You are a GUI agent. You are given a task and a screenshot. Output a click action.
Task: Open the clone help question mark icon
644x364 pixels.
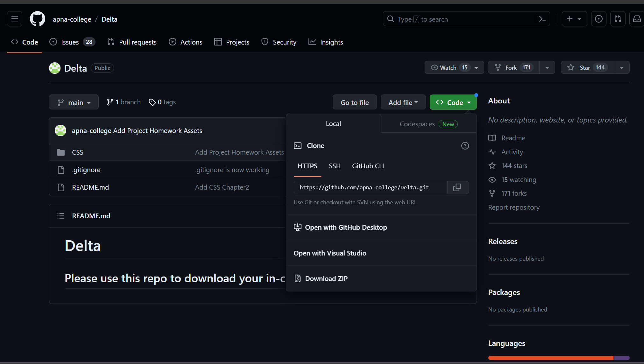465,145
